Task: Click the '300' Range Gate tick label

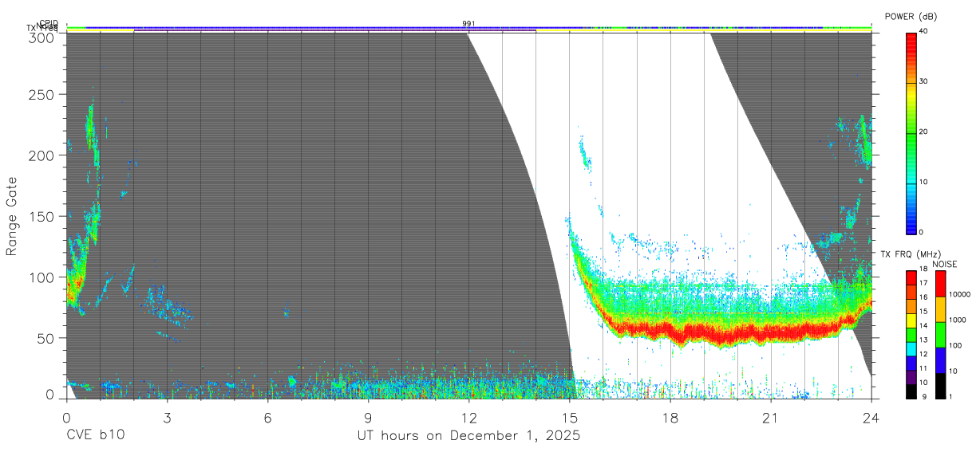Action: [42, 37]
